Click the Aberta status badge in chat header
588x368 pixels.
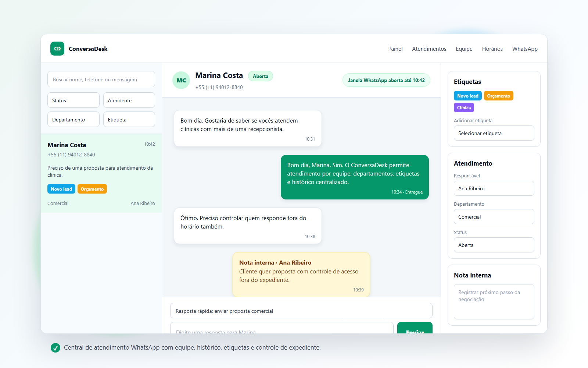261,76
